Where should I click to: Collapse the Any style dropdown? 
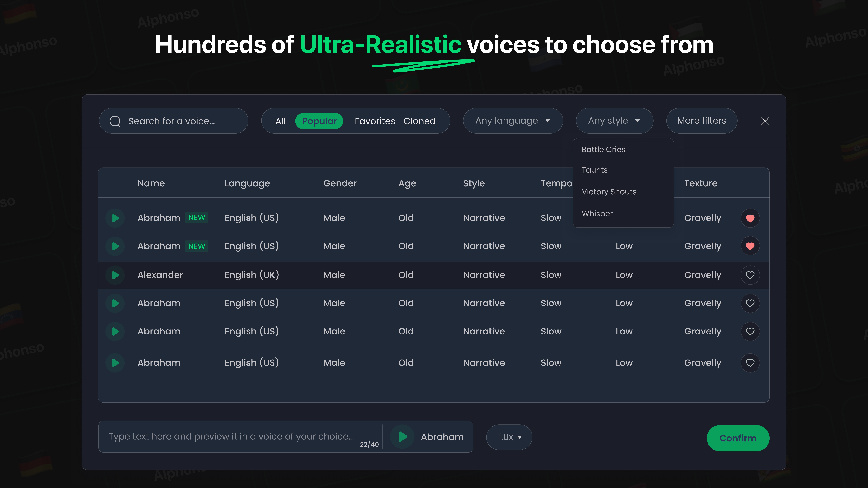coord(614,121)
